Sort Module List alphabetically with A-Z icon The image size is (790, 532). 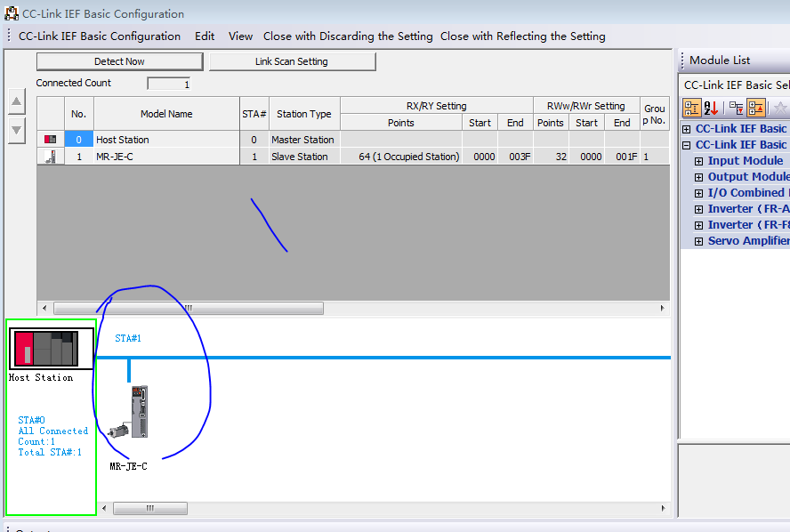pos(712,108)
